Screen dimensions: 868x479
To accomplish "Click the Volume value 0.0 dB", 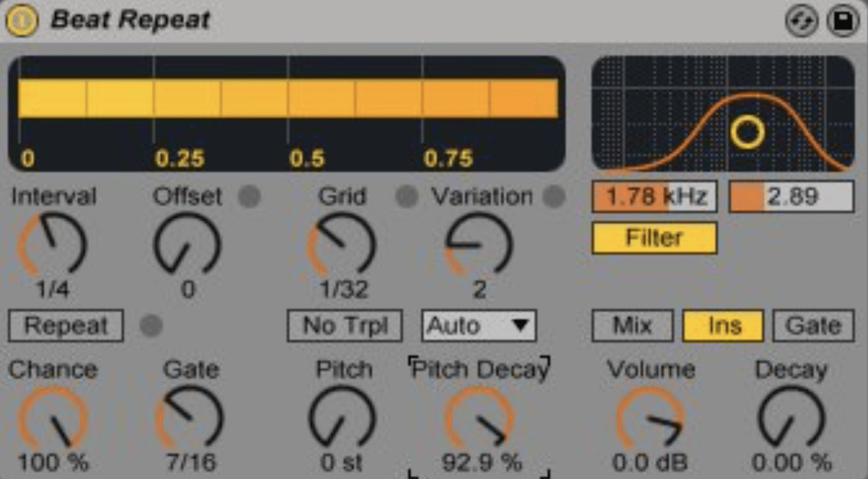I will tap(650, 463).
